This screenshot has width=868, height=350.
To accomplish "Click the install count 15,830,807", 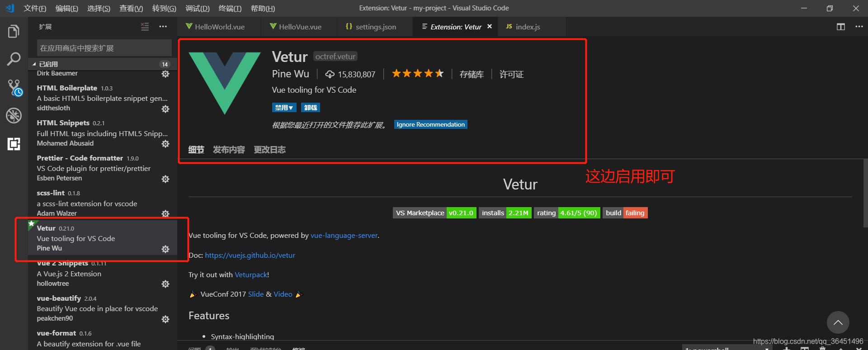I will 350,74.
